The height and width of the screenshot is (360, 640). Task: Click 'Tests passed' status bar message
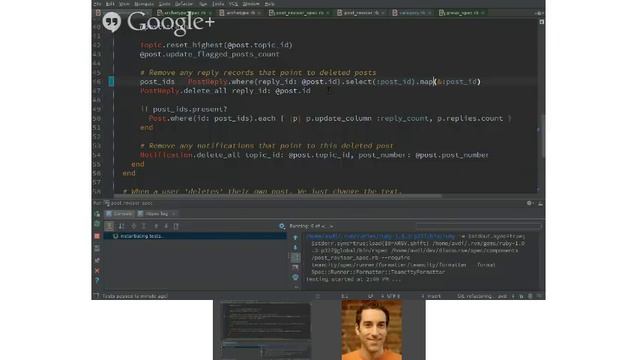click(135, 296)
